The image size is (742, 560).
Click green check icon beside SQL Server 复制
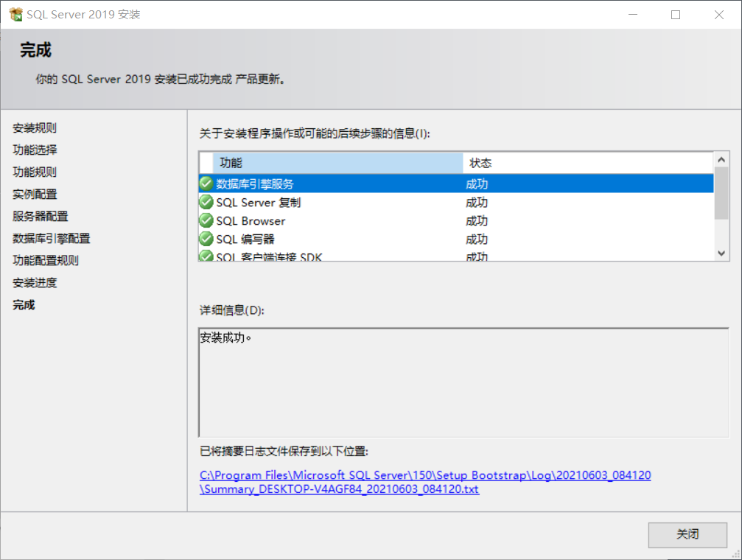tap(206, 202)
